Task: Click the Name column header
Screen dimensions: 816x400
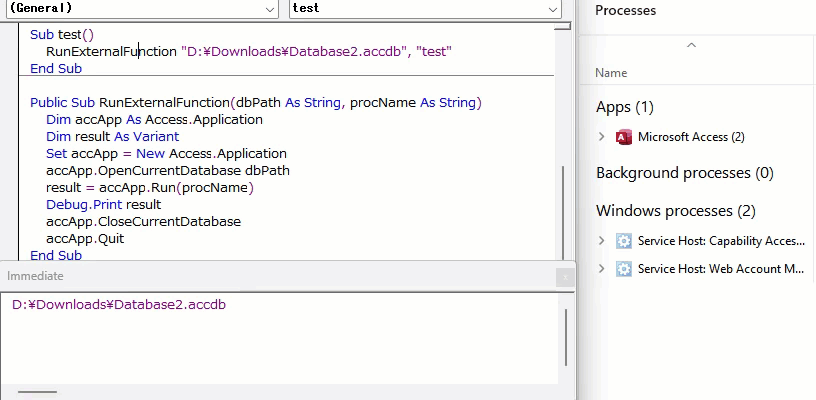Action: tap(611, 73)
